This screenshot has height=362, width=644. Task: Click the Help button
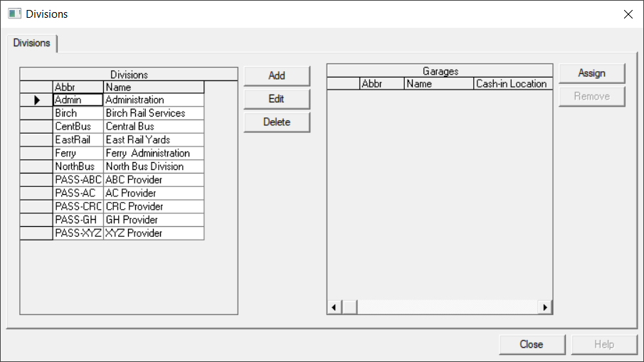pyautogui.click(x=604, y=344)
